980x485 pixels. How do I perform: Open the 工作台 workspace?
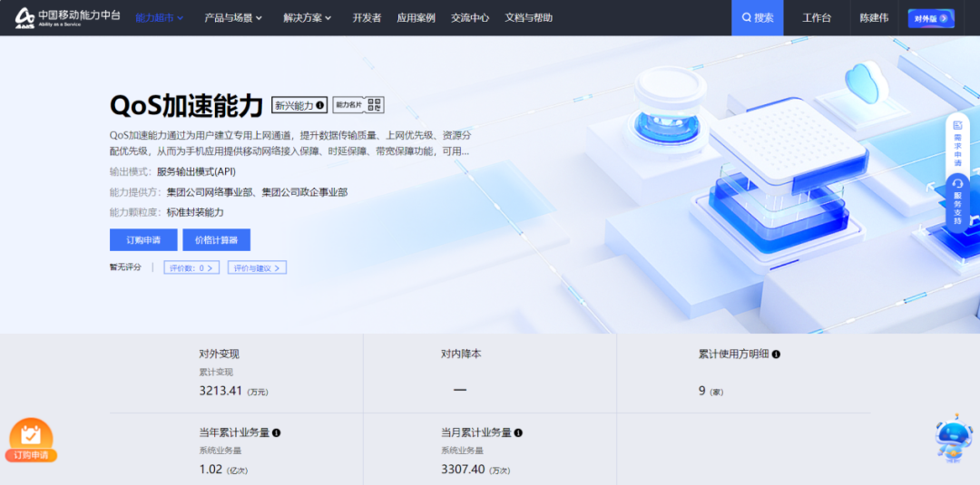(817, 18)
